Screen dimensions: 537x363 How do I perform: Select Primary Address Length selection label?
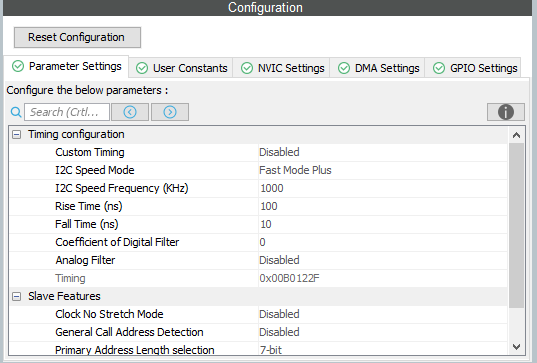click(135, 350)
